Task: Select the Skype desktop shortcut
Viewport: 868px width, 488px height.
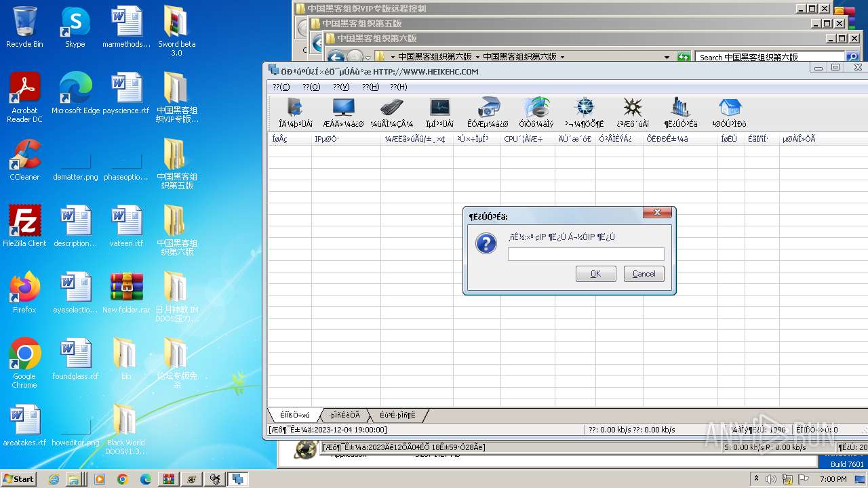Action: point(75,27)
